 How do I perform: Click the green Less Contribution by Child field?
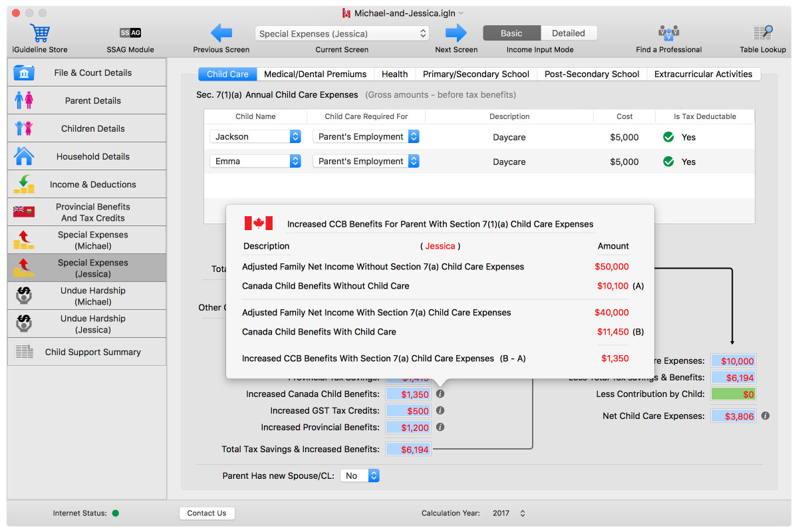pyautogui.click(x=733, y=394)
